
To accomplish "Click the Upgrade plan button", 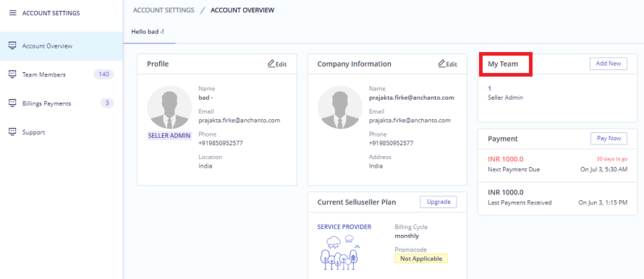I will (x=438, y=202).
